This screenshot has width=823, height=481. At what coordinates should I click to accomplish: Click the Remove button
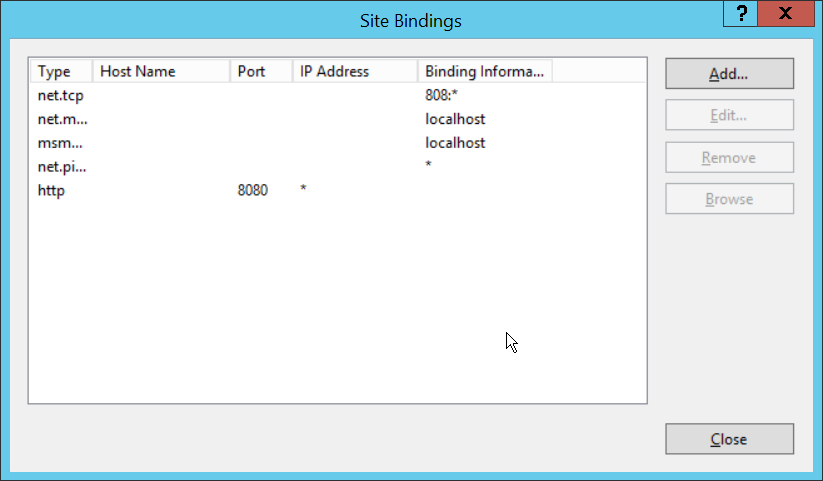729,157
